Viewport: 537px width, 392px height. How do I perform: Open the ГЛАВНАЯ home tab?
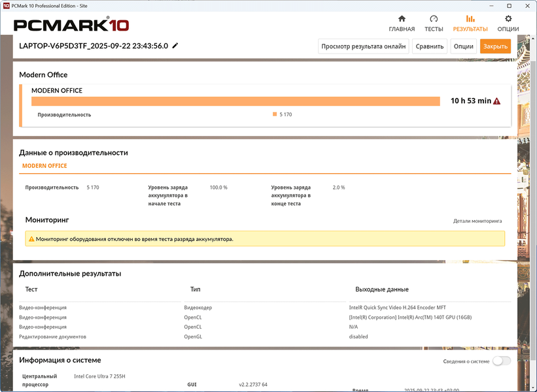(402, 24)
